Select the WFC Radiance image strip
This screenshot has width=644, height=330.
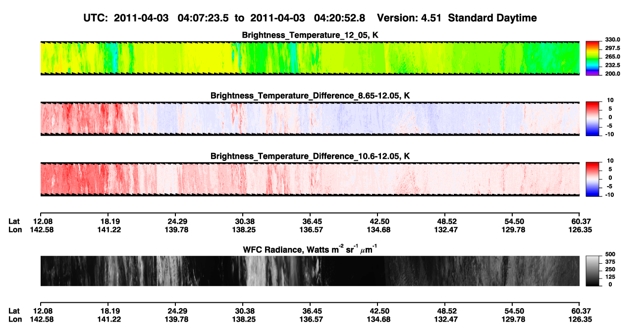pos(310,271)
